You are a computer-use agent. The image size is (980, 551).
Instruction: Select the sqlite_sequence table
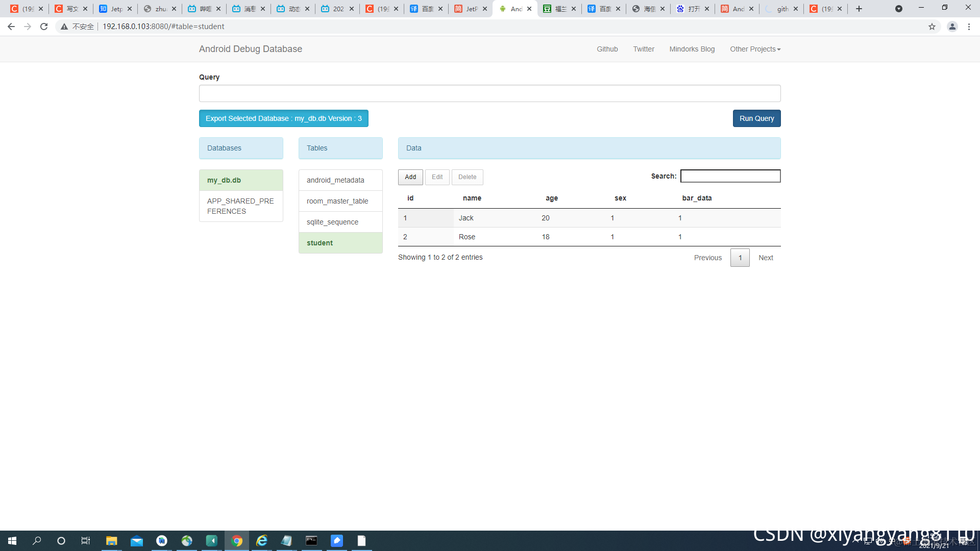click(x=332, y=222)
